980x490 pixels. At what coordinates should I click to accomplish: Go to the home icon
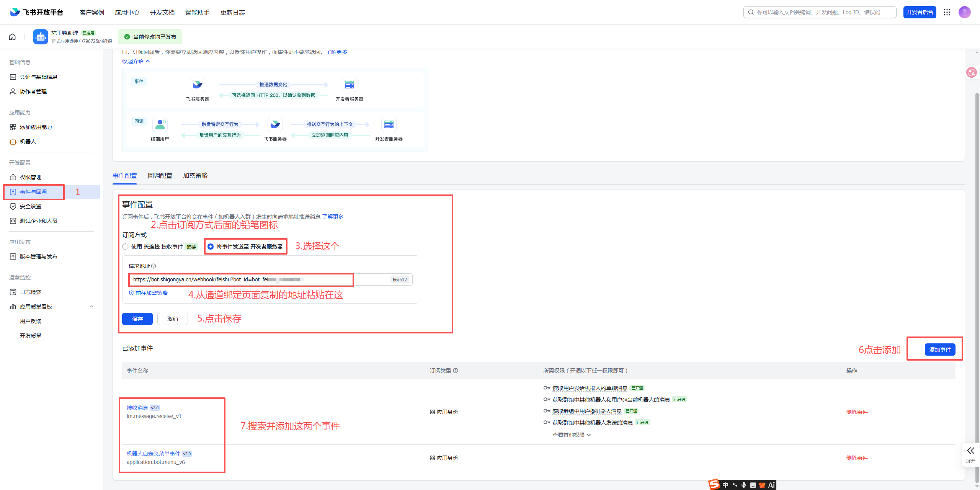(12, 37)
